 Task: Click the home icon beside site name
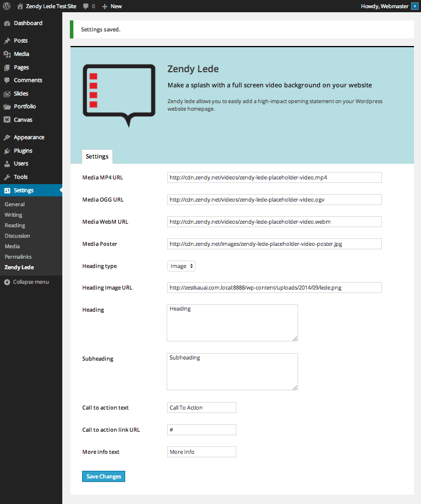(20, 6)
